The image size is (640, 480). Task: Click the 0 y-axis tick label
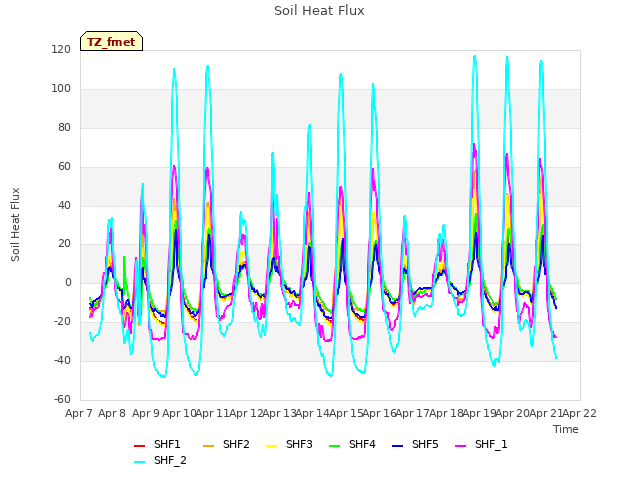pos(68,282)
